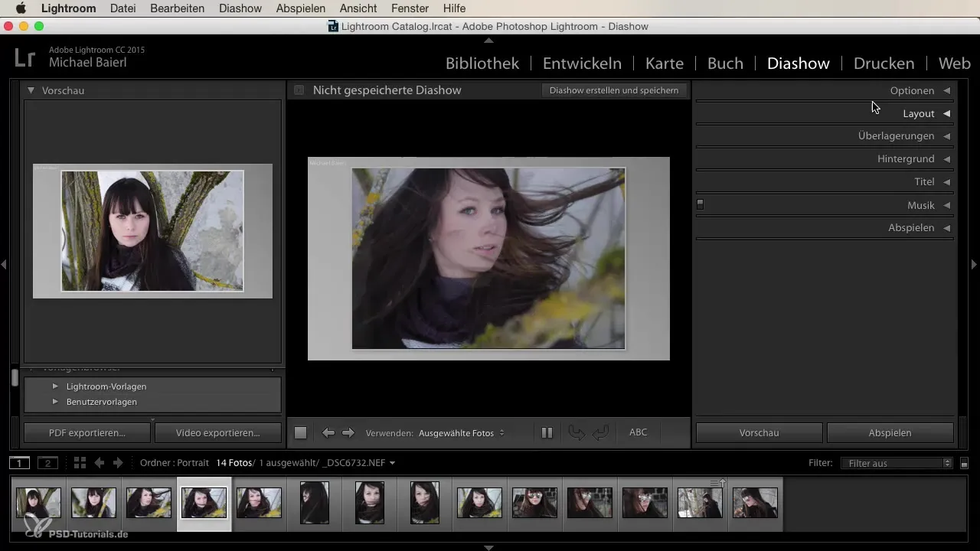Select the last filmstrip thumbnail
Screen dimensions: 980x551
(x=755, y=503)
